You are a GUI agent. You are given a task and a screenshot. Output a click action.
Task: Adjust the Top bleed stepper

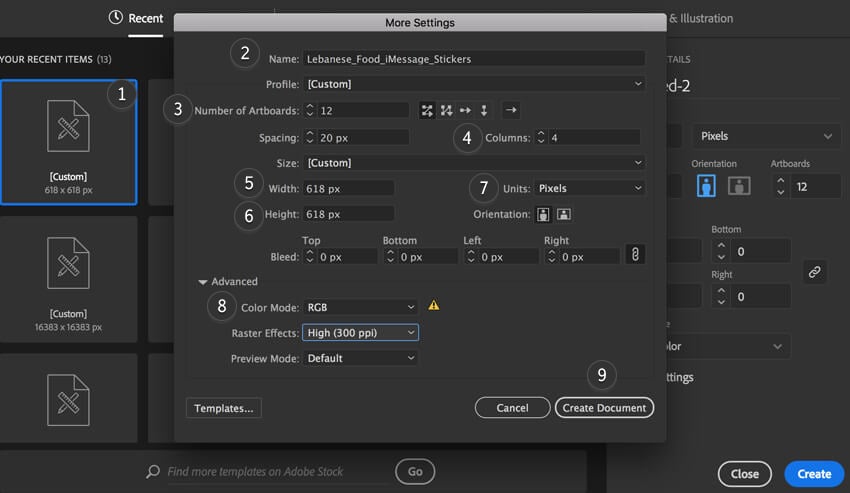click(x=310, y=257)
